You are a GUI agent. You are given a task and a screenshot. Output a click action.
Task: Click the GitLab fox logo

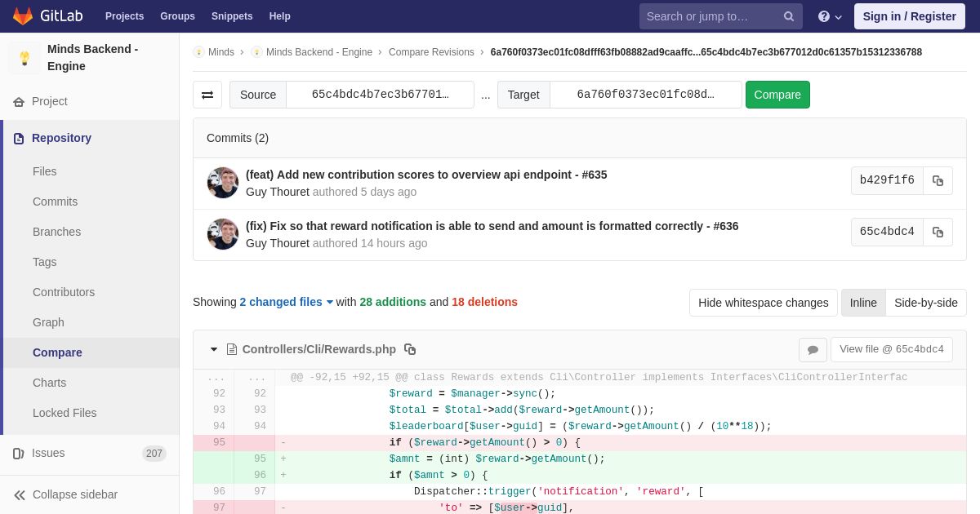coord(23,16)
